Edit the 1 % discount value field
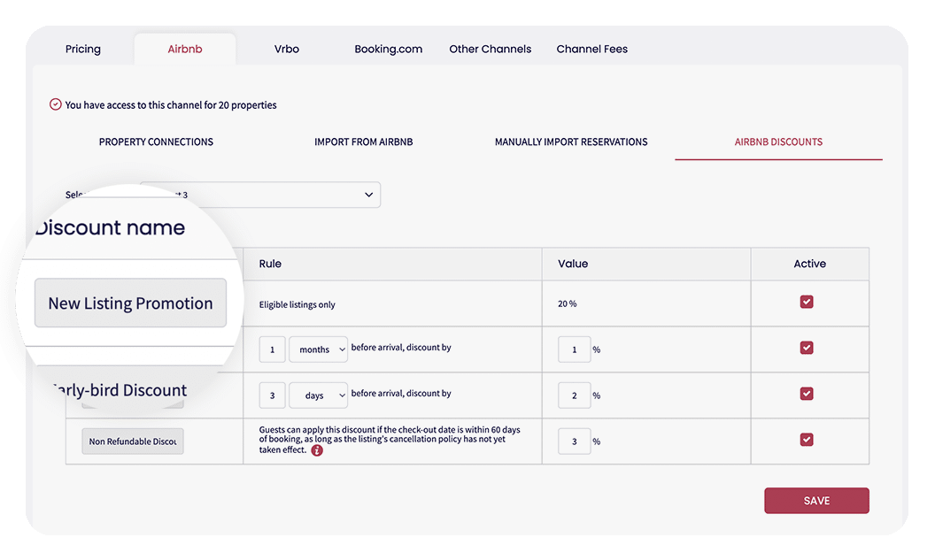Image resolution: width=935 pixels, height=560 pixels. tap(575, 349)
